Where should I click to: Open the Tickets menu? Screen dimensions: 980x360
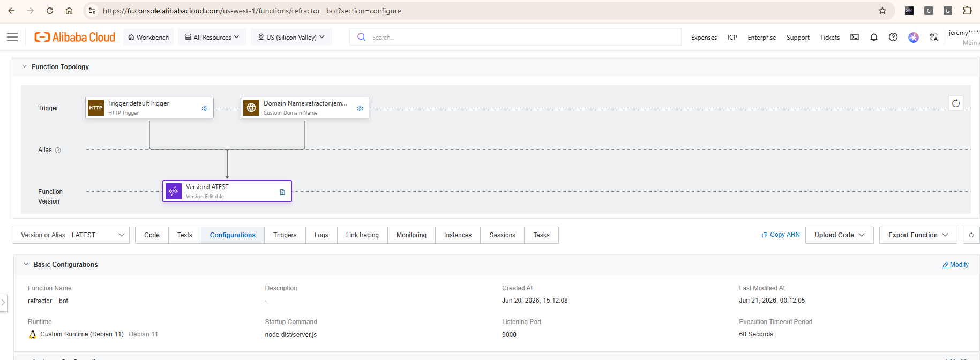tap(830, 37)
